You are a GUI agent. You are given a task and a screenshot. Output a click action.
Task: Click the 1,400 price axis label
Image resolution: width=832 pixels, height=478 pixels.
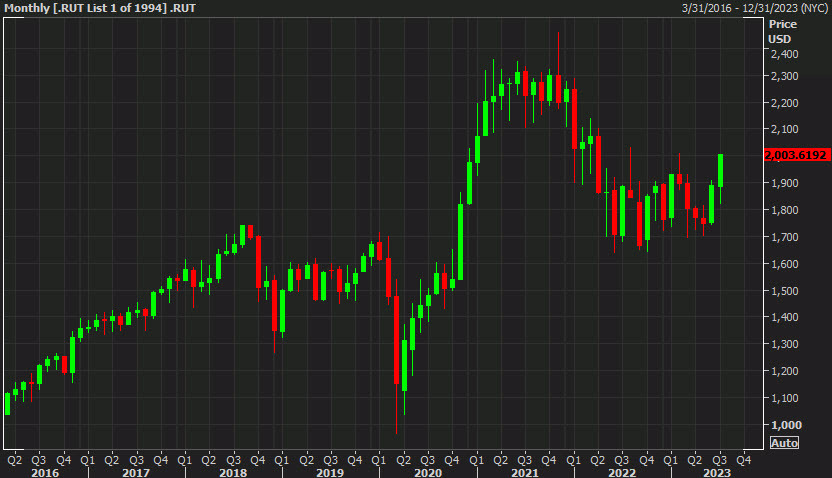[x=784, y=317]
